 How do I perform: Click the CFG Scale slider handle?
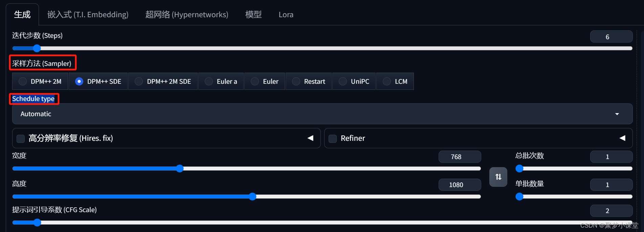click(x=37, y=222)
